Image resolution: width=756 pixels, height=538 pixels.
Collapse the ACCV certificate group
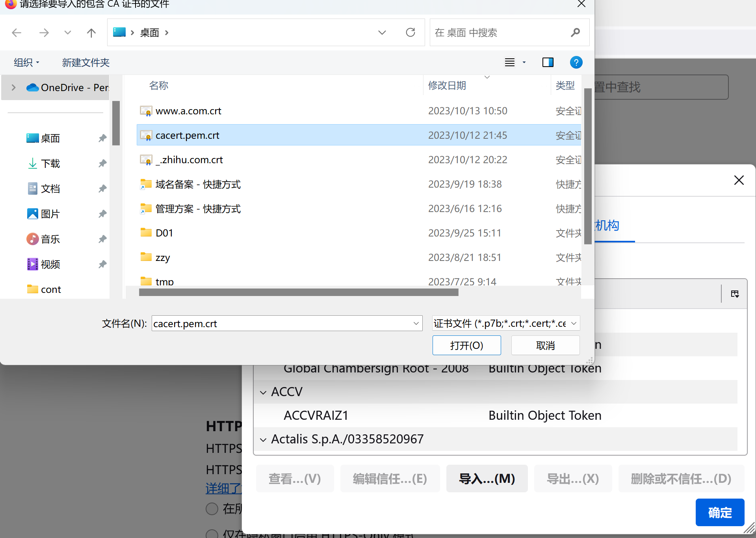[263, 392]
